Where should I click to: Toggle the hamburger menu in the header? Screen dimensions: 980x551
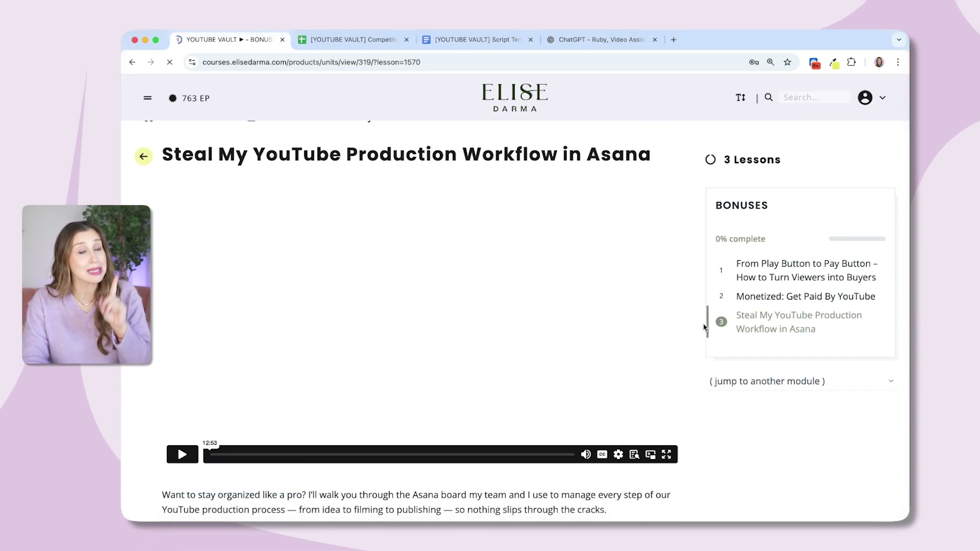click(148, 98)
